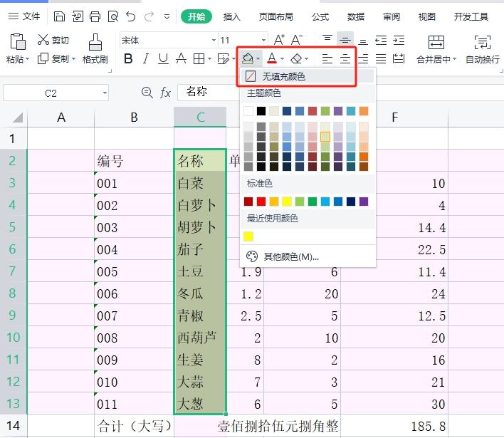
Task: Click the formula bar showing 名称
Action: pos(209,93)
